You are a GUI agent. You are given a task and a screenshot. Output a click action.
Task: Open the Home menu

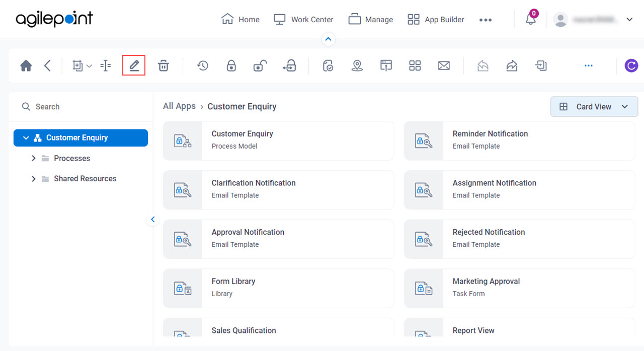(x=240, y=19)
